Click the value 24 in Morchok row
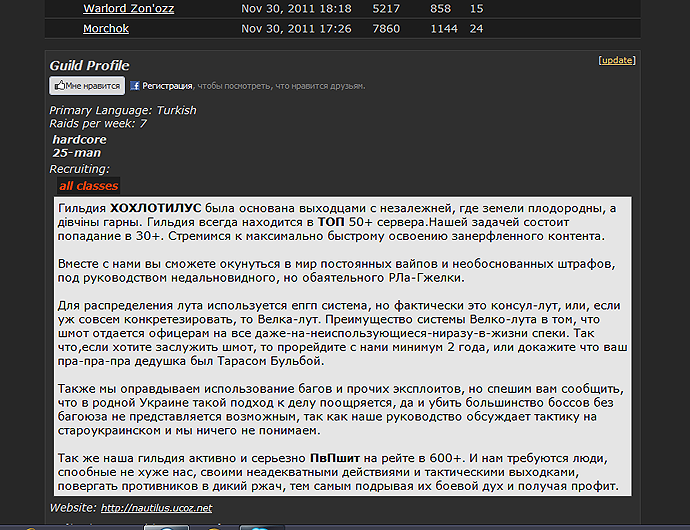 [477, 29]
